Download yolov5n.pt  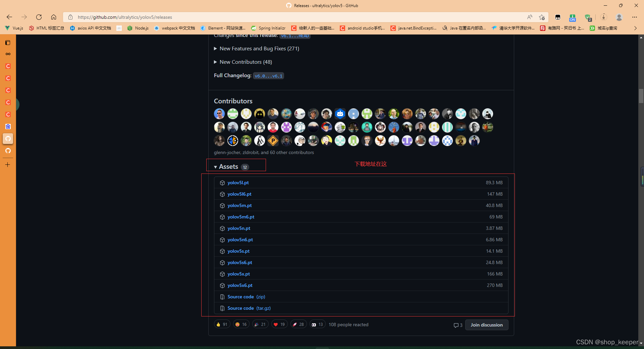point(239,229)
